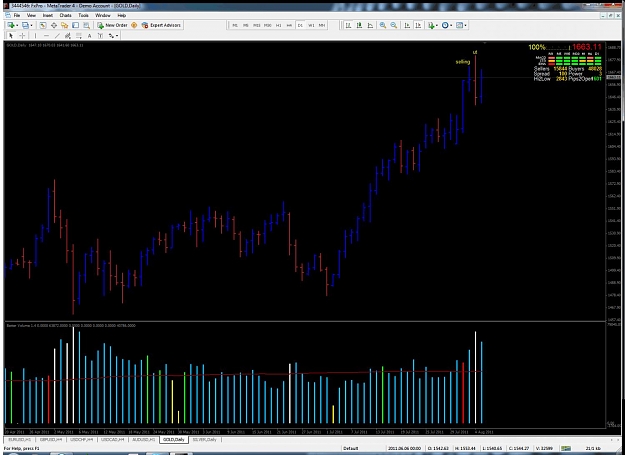The width and height of the screenshot is (625, 455).
Task: Switch chart to W1 timeframe
Action: click(x=311, y=25)
